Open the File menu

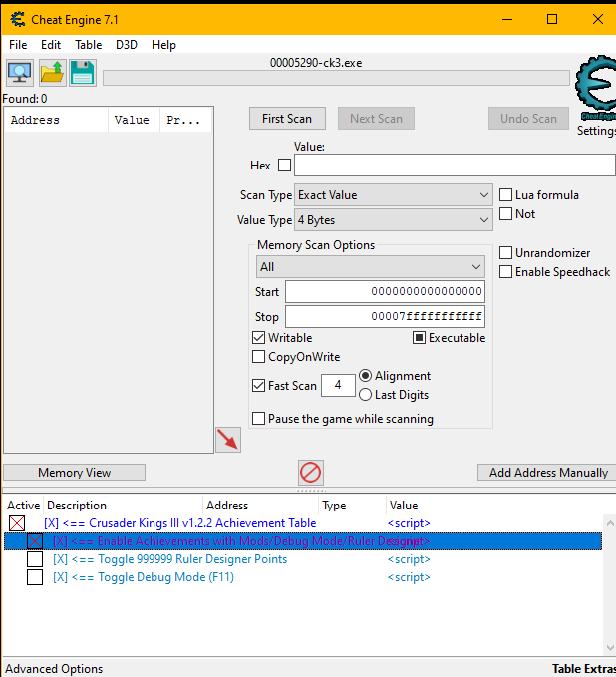click(x=18, y=45)
